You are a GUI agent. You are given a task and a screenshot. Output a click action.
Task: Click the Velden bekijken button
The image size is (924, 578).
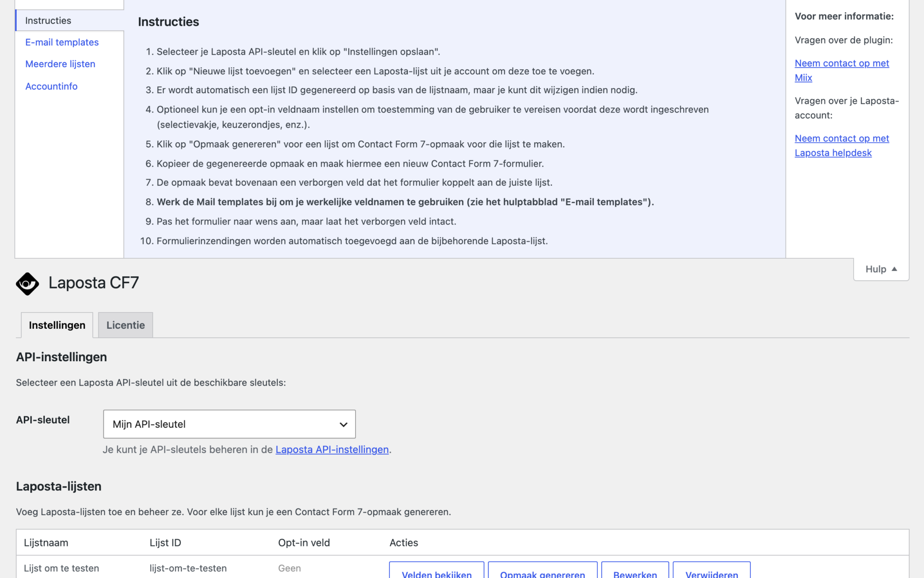(x=436, y=572)
